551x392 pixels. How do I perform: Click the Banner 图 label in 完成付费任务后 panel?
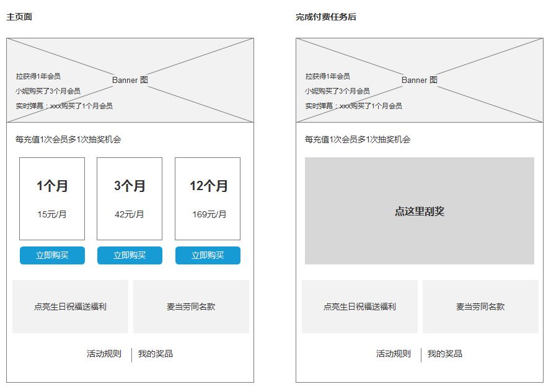coord(420,80)
